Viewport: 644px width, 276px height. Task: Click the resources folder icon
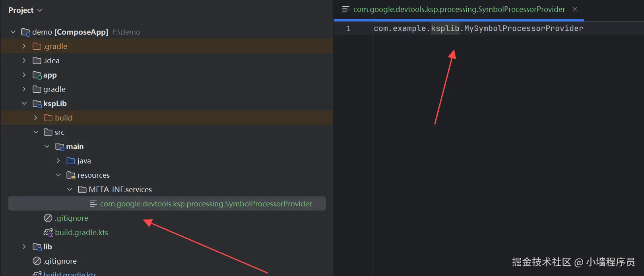71,175
